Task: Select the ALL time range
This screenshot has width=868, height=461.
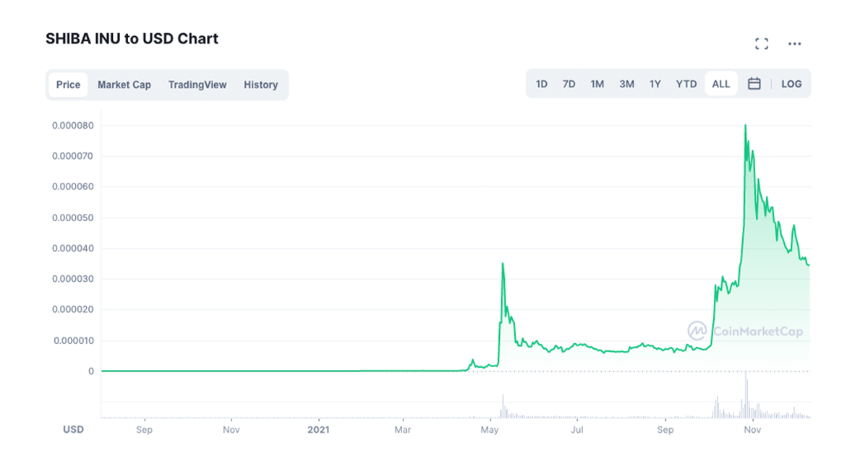Action: (x=720, y=84)
